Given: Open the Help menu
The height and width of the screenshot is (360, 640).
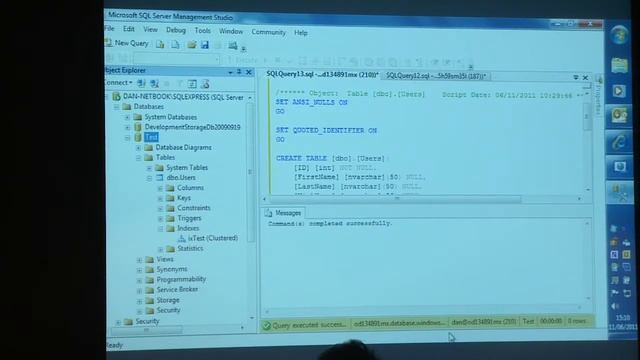Looking at the screenshot, I should (x=301, y=33).
